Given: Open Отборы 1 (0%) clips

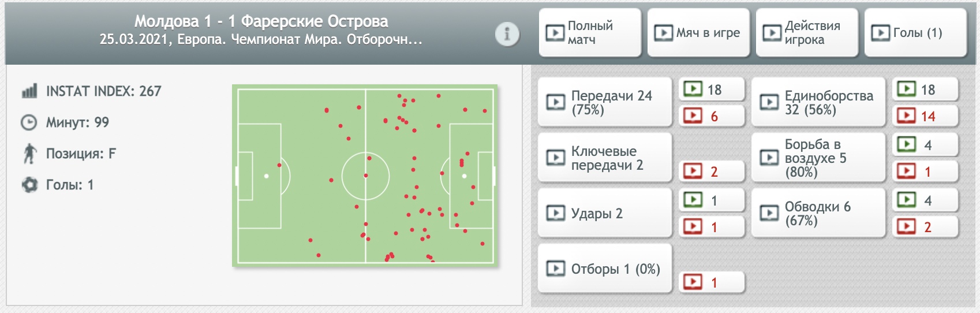Looking at the screenshot, I should pyautogui.click(x=605, y=269).
